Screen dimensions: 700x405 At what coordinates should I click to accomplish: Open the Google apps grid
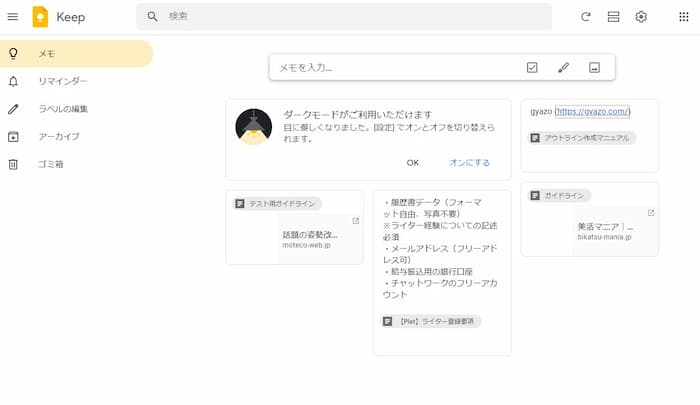coord(683,17)
